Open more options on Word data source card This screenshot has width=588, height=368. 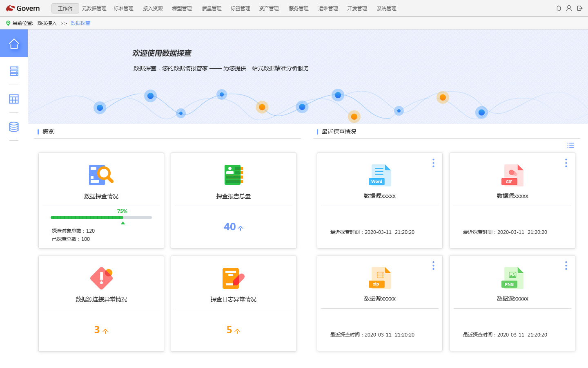tap(433, 163)
